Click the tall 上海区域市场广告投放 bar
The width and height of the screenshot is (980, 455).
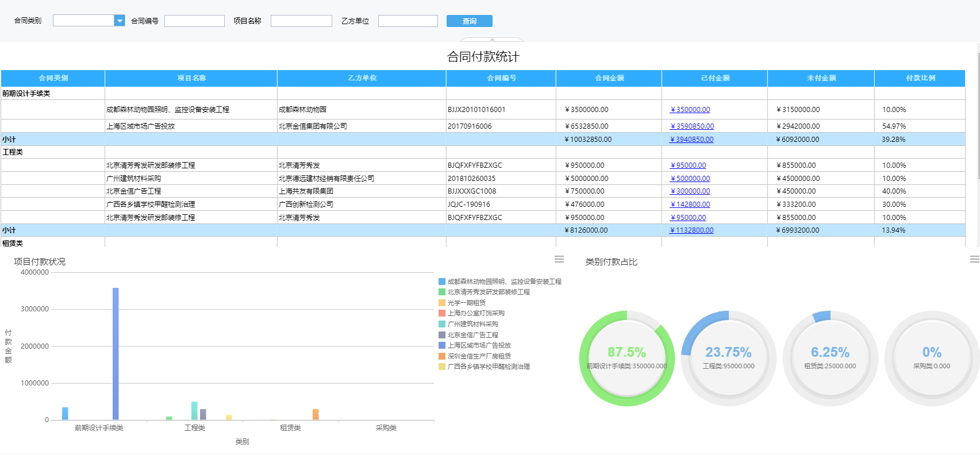coord(116,353)
